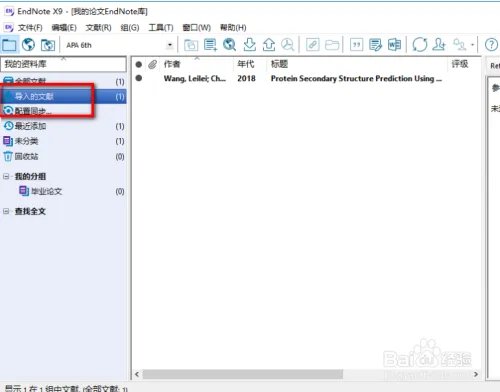Click the Copy to Local Library icon
The width and height of the screenshot is (500, 392).
[x=191, y=45]
